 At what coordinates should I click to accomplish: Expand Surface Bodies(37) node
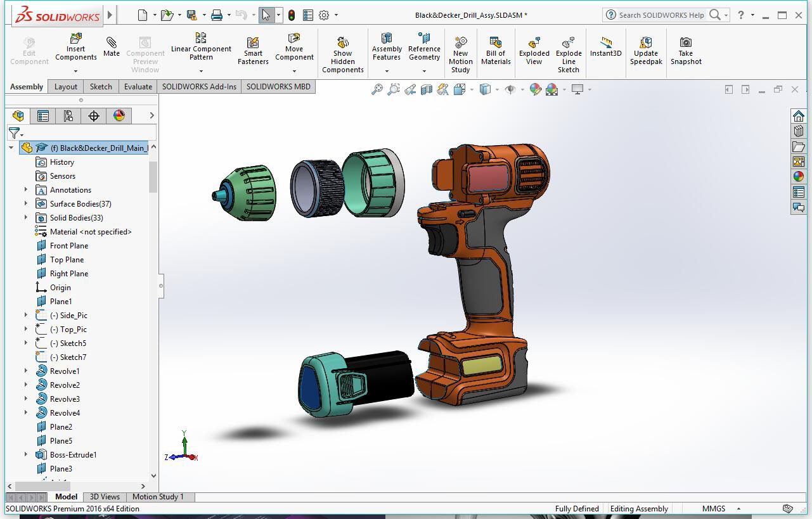pyautogui.click(x=26, y=203)
